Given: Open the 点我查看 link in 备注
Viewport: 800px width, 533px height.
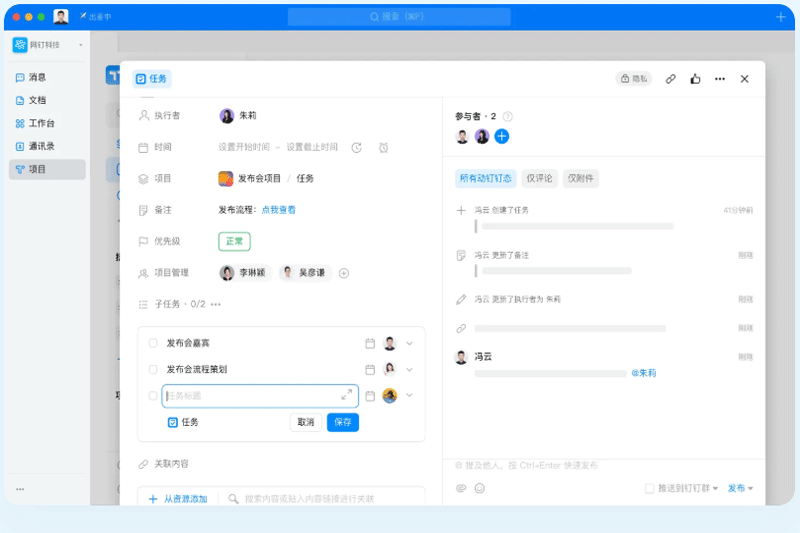Looking at the screenshot, I should [x=279, y=210].
